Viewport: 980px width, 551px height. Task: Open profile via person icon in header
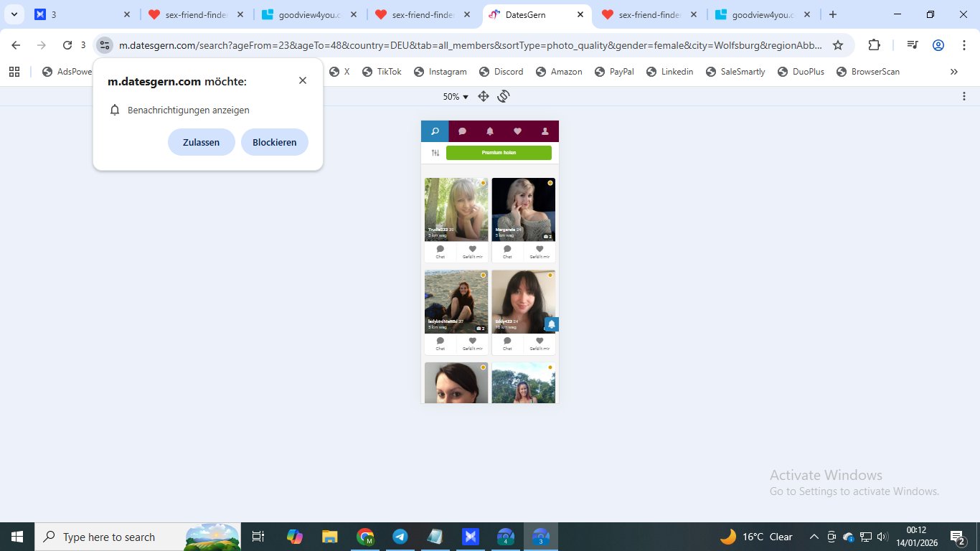[x=545, y=131]
